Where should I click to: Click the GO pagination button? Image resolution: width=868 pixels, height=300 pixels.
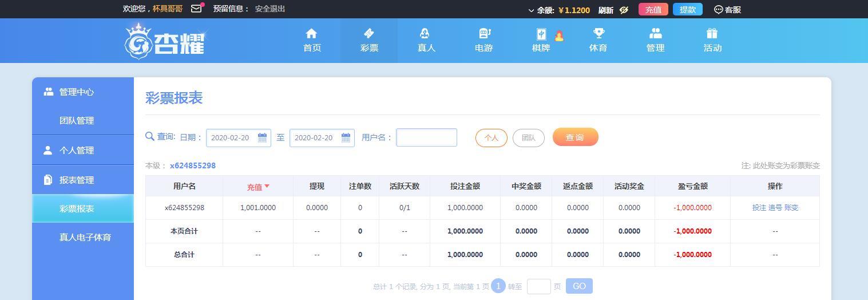pos(579,286)
